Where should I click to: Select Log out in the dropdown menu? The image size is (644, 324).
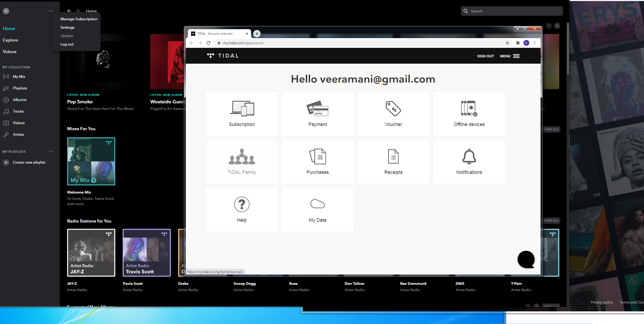[67, 44]
